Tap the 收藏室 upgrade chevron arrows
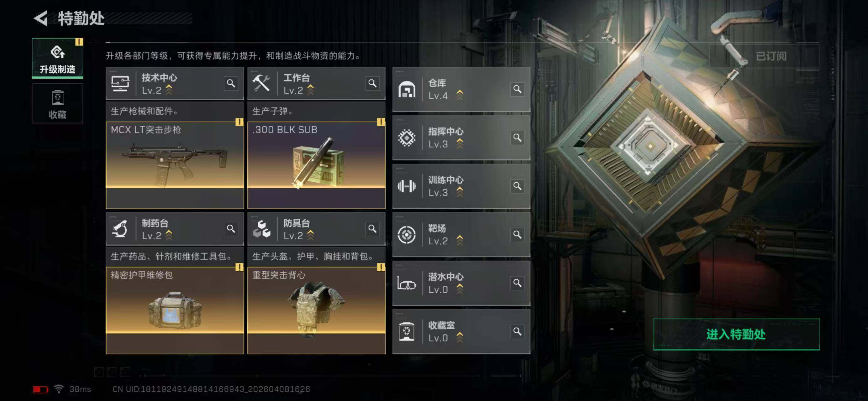Screen dimensions: 868x401 (459, 337)
